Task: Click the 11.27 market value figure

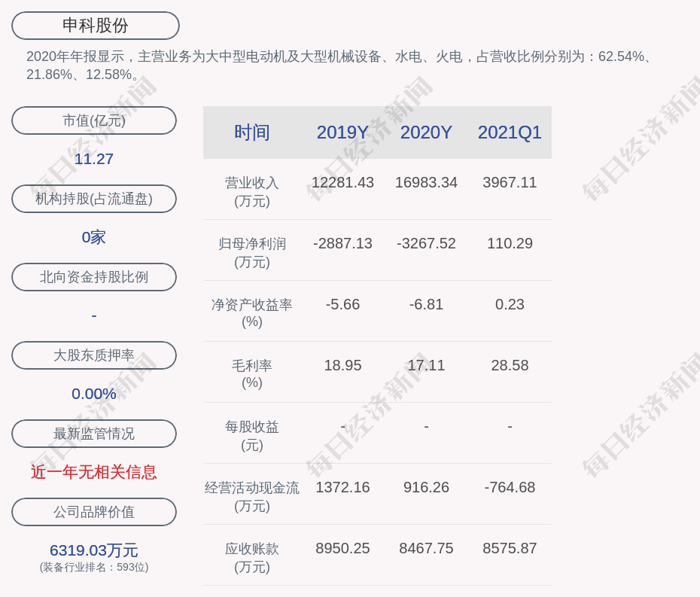Action: click(x=94, y=159)
